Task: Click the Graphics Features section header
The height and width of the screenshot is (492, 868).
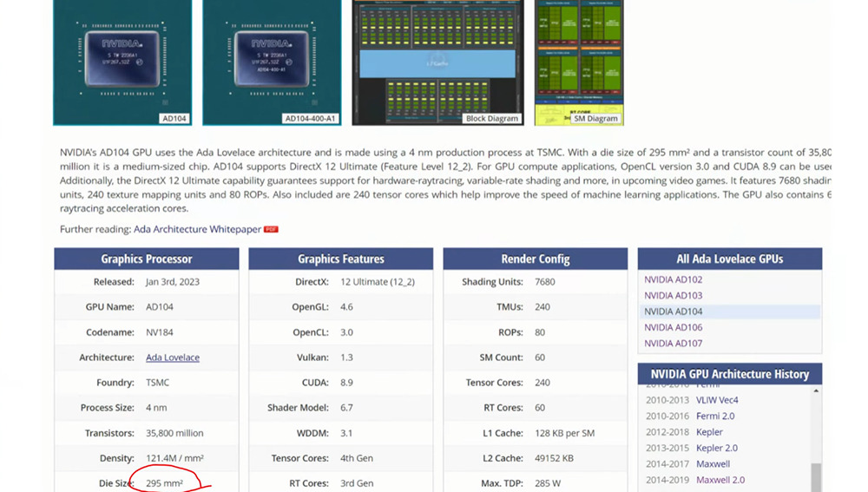Action: tap(341, 259)
